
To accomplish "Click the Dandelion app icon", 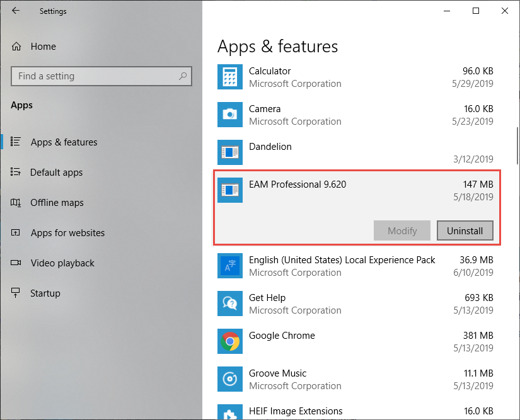I will [230, 152].
